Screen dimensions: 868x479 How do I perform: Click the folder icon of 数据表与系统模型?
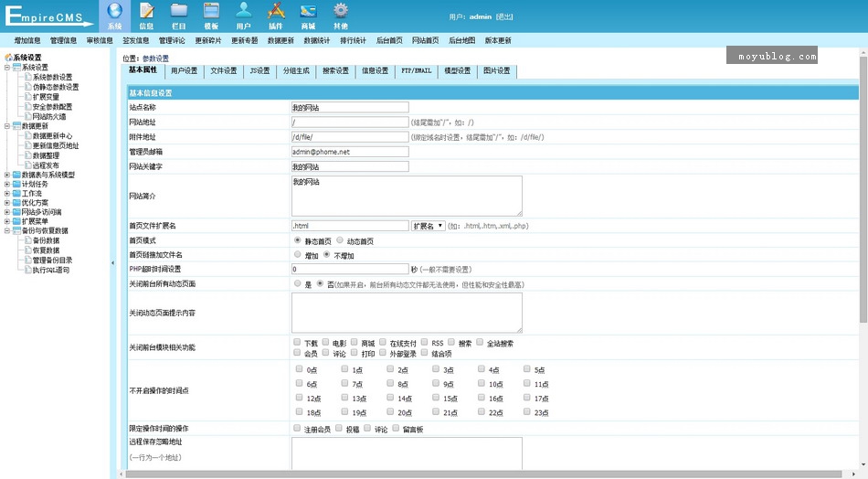click(x=16, y=175)
